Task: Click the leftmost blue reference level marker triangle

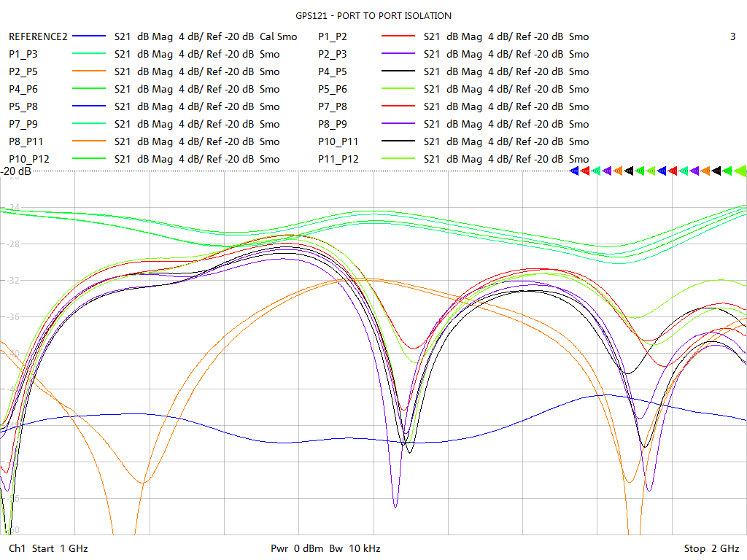Action: point(575,171)
